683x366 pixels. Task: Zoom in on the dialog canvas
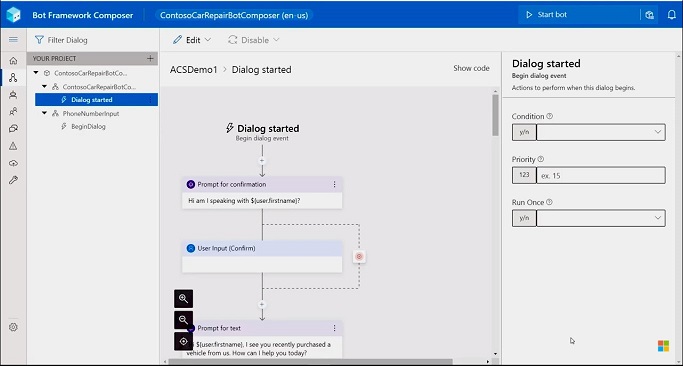click(x=183, y=299)
